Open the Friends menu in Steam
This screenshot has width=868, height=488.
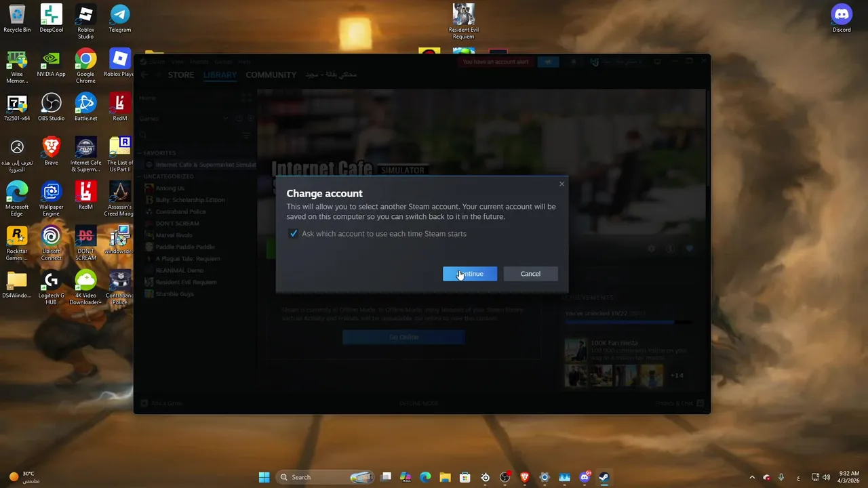click(x=199, y=62)
